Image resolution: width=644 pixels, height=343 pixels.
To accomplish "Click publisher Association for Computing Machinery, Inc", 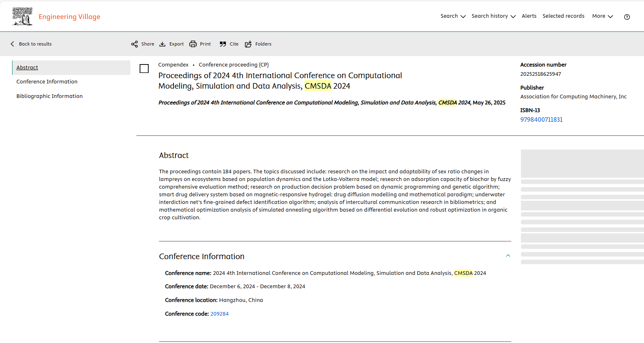I will pos(573,97).
